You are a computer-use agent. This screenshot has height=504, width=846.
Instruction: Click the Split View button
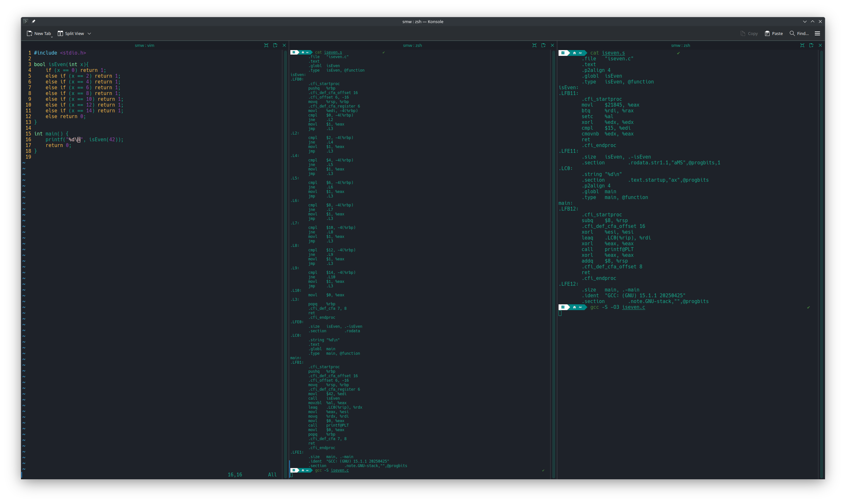[x=71, y=33]
